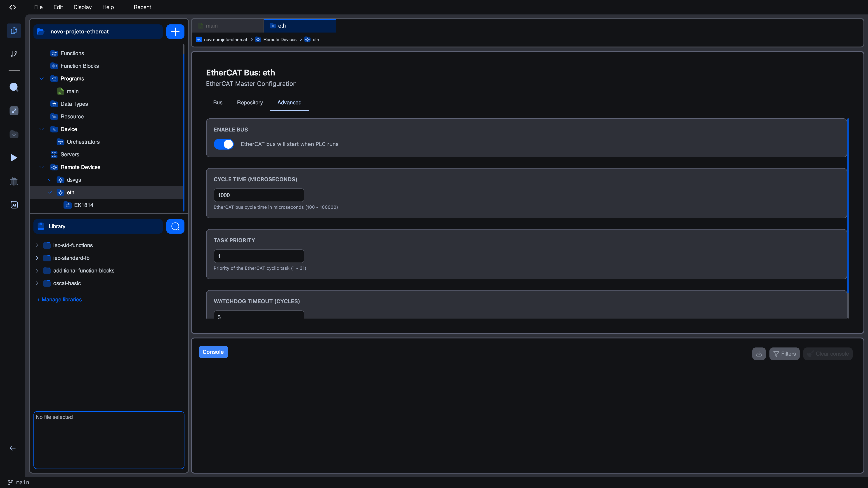Switch to the main editor tab

pyautogui.click(x=228, y=26)
